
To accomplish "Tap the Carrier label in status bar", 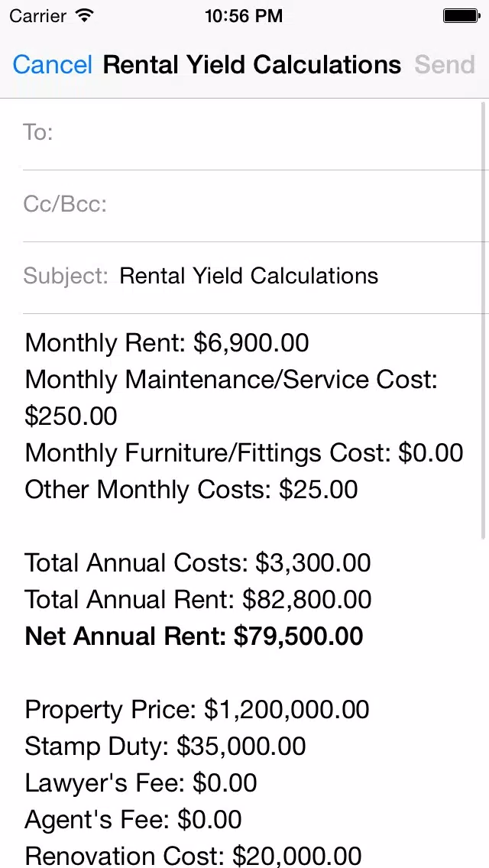I will pyautogui.click(x=39, y=16).
